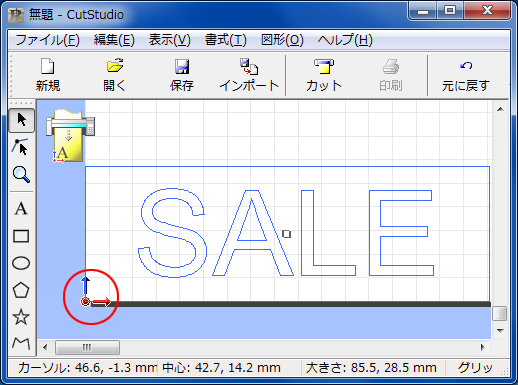Select the pentagon polygon tool

pyautogui.click(x=21, y=290)
